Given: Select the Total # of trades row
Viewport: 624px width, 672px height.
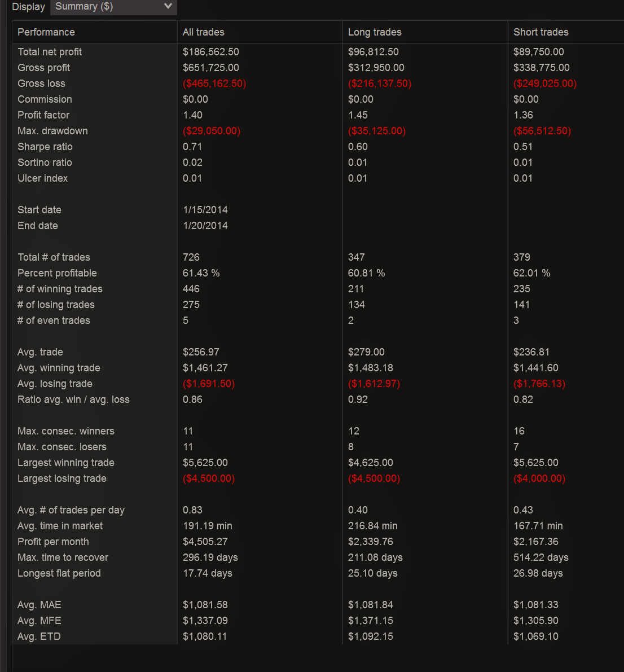Looking at the screenshot, I should tap(54, 257).
